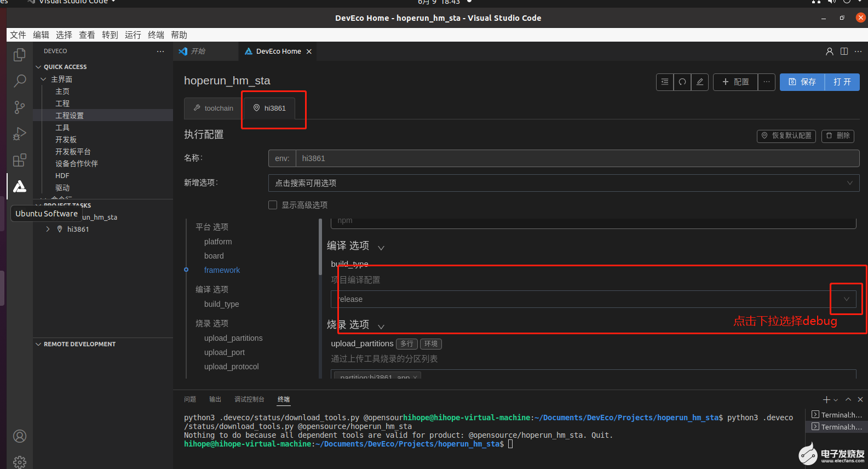Click the refresh configuration icon
868x469 pixels.
coord(682,82)
